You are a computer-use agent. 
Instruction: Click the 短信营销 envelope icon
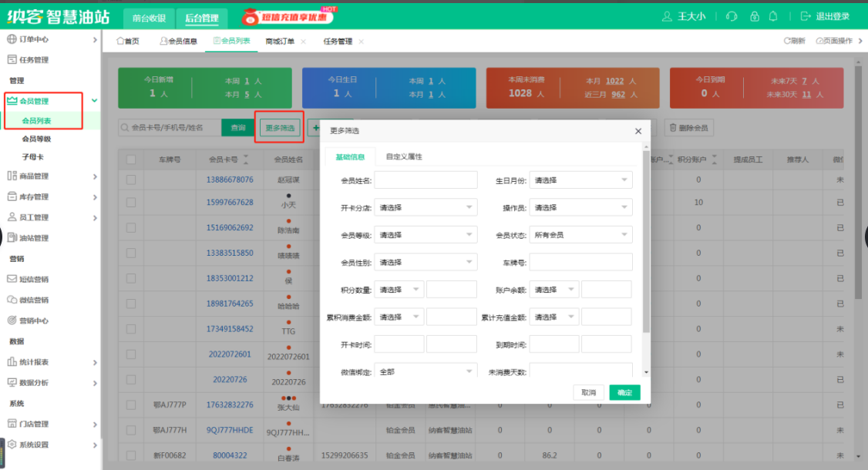[x=12, y=279]
